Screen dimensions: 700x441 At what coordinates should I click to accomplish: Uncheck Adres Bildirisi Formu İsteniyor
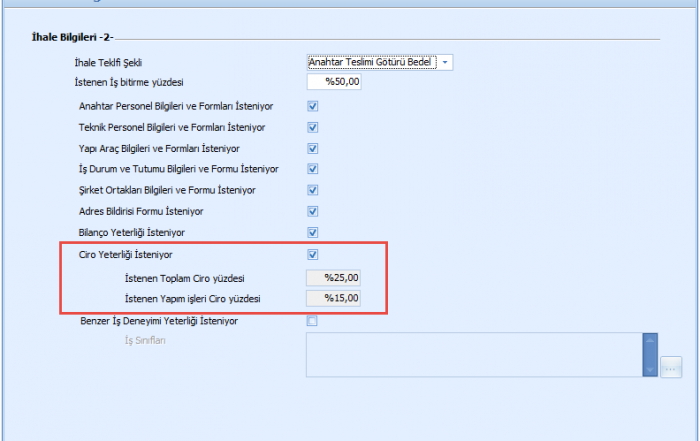(312, 211)
